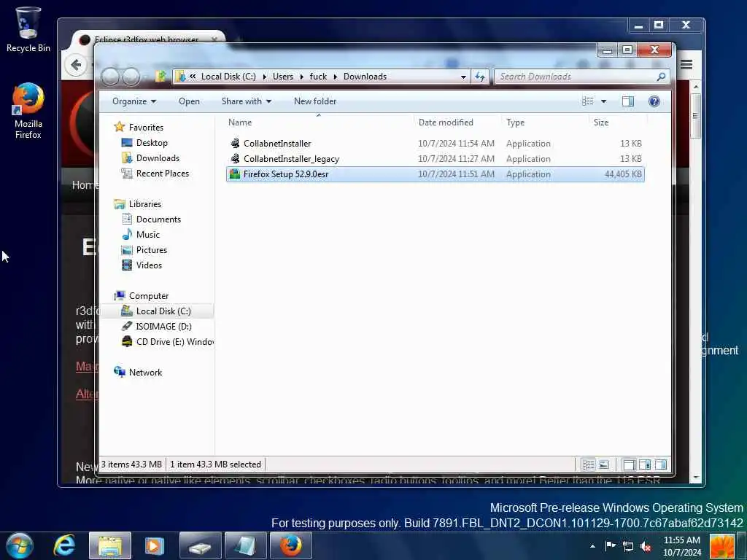The width and height of the screenshot is (747, 560).
Task: Select the Eclipse r3dfox web browser tab
Action: (147, 39)
